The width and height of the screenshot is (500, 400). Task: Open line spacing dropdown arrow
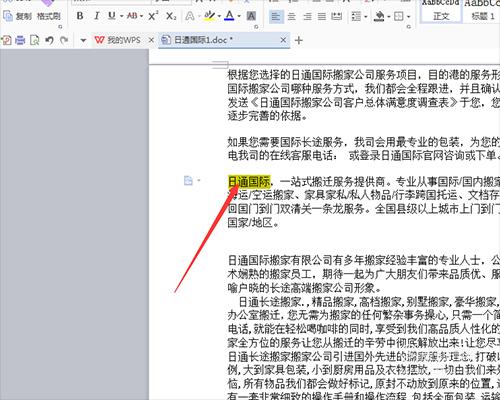(366, 16)
